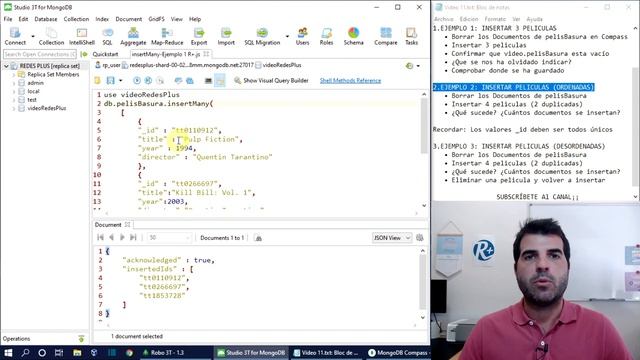This screenshot has width=640, height=360.
Task: Click the next page arrow in results
Action: click(x=122, y=238)
